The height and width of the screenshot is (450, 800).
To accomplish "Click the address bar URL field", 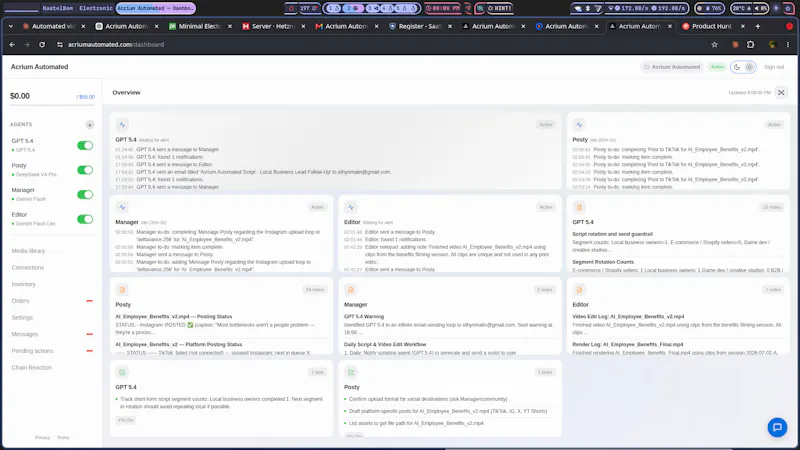I will click(383, 44).
